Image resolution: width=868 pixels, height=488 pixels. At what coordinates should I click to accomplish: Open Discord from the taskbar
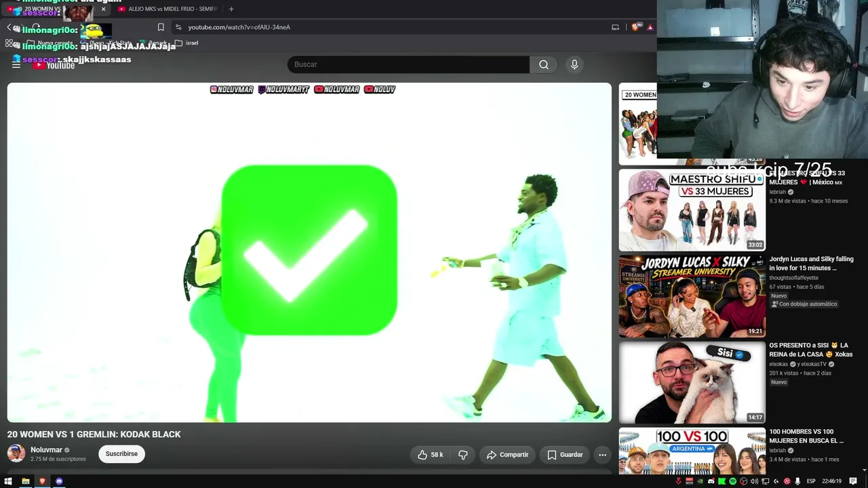coord(59,481)
